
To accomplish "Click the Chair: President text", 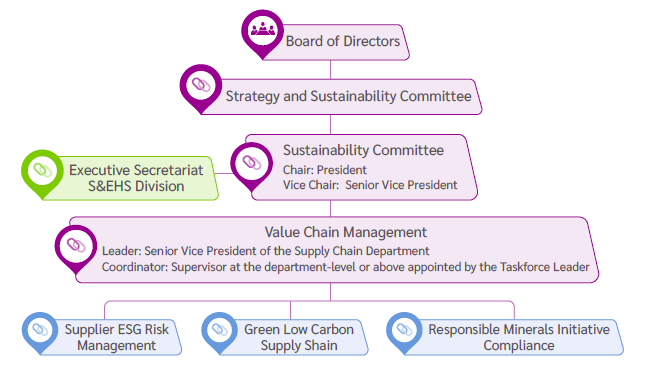I will 325,170.
